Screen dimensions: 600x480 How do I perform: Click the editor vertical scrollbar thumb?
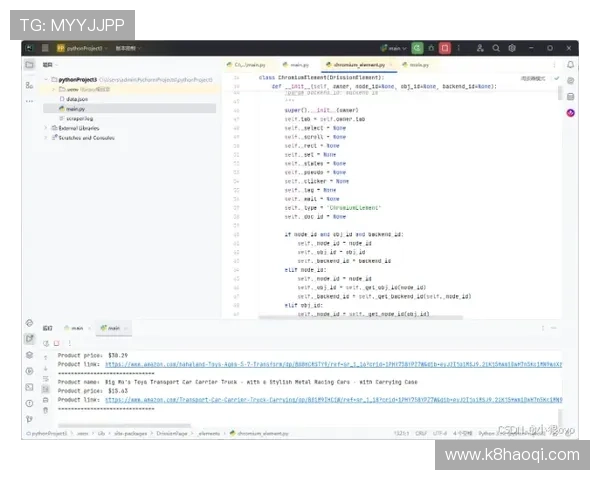pyautogui.click(x=560, y=93)
